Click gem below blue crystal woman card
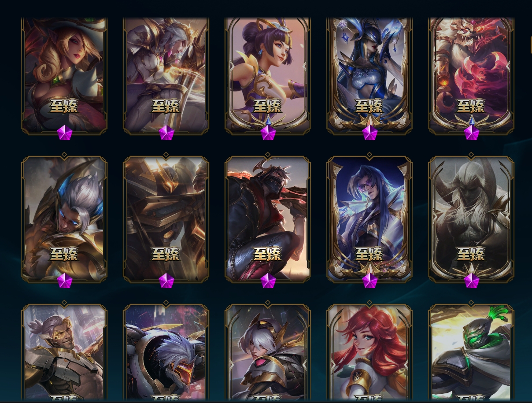This screenshot has height=403, width=532. tap(370, 133)
